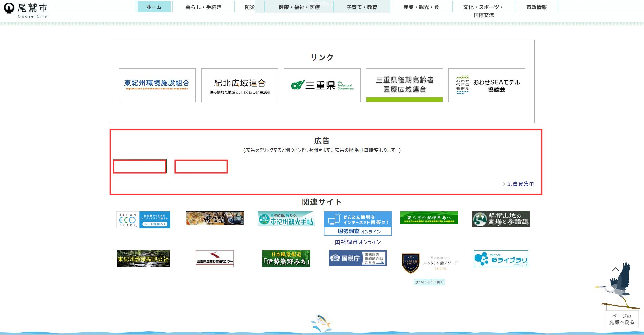Screen dimensions: 644x335
Task: Open the 日本風景街道 伊勢熊野みち banner
Action: click(x=286, y=259)
